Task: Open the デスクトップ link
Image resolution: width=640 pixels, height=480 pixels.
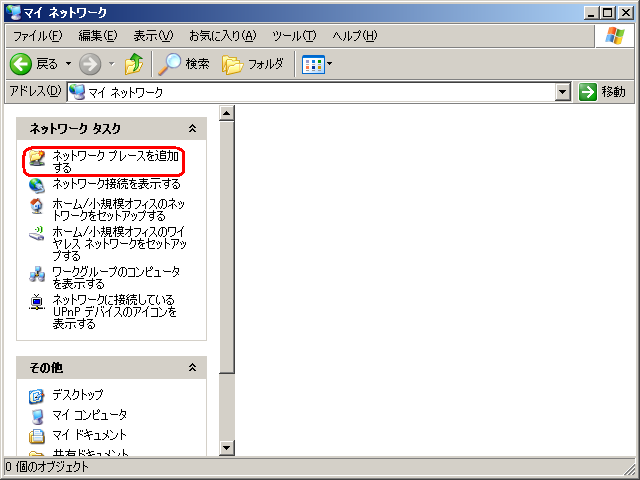Action: 77,395
